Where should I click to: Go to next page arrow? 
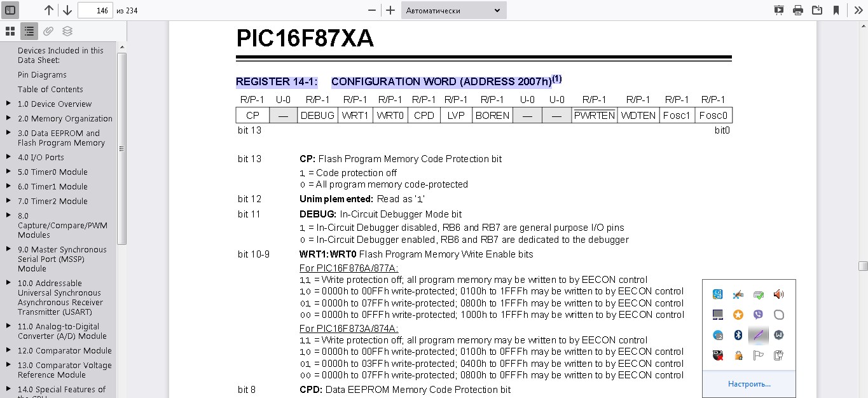pyautogui.click(x=67, y=10)
